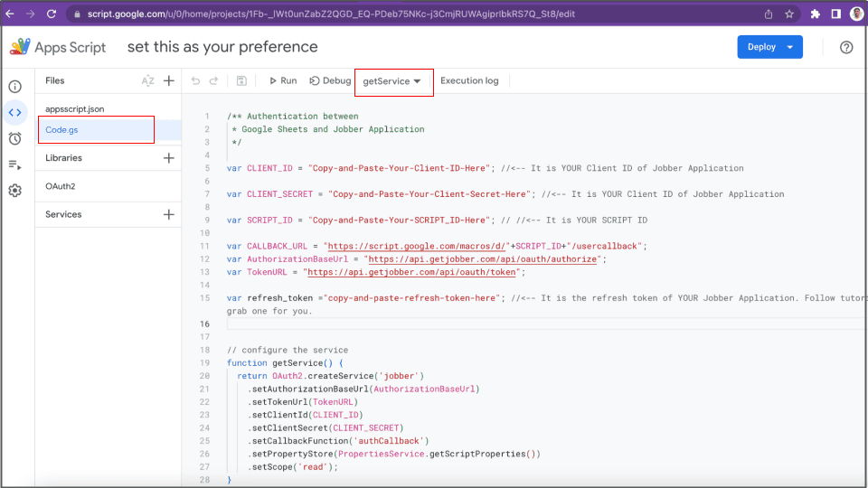Select the Editor code icon in sidebar
868x488 pixels.
[15, 113]
